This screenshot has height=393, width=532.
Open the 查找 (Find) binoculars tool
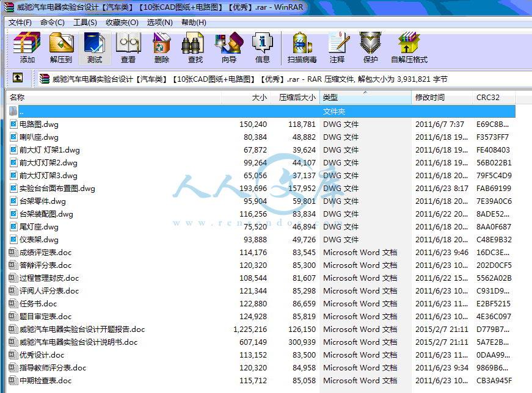195,48
